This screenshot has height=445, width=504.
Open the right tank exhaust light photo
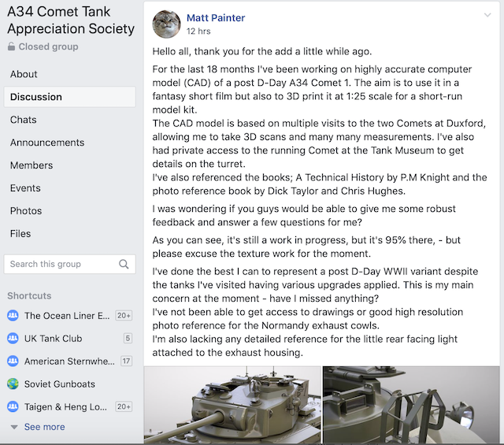tap(409, 405)
